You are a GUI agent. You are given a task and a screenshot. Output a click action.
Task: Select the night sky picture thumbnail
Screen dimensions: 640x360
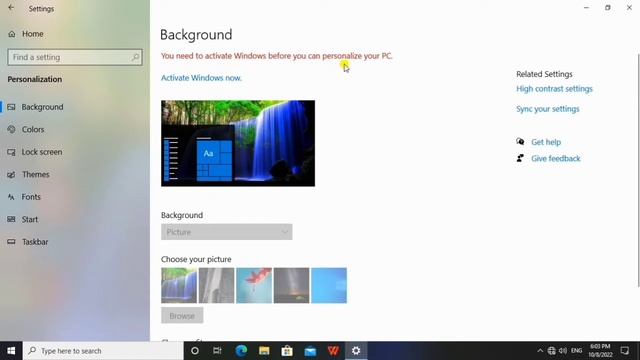[x=291, y=285]
